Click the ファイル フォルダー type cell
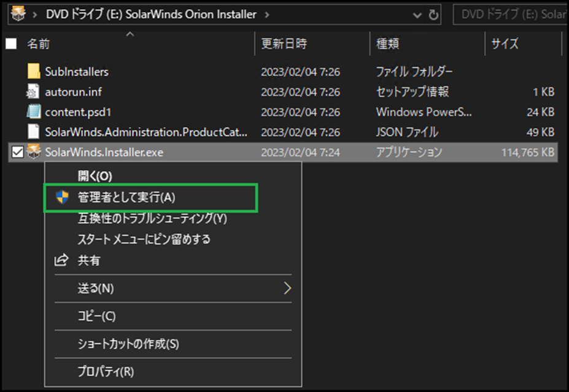Image resolution: width=569 pixels, height=392 pixels. pos(414,72)
